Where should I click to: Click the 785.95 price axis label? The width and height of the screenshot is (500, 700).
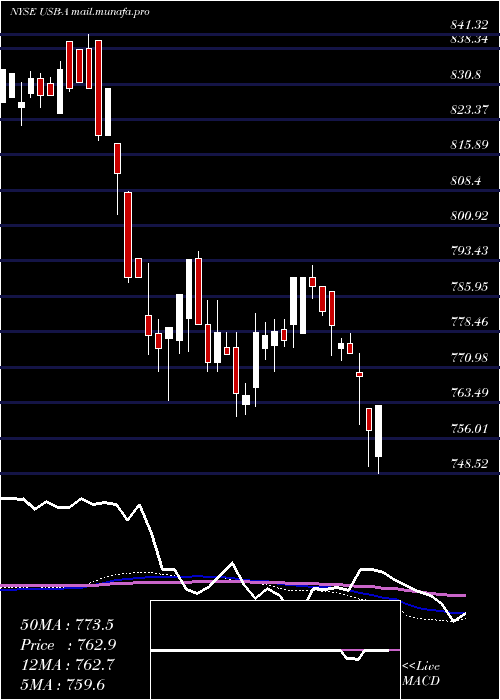[469, 287]
